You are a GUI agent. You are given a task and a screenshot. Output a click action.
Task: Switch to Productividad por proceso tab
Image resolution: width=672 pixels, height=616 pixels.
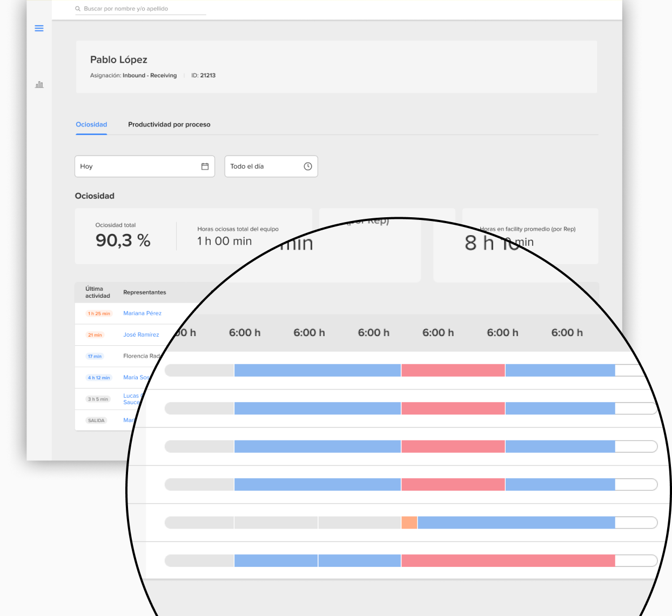point(169,124)
